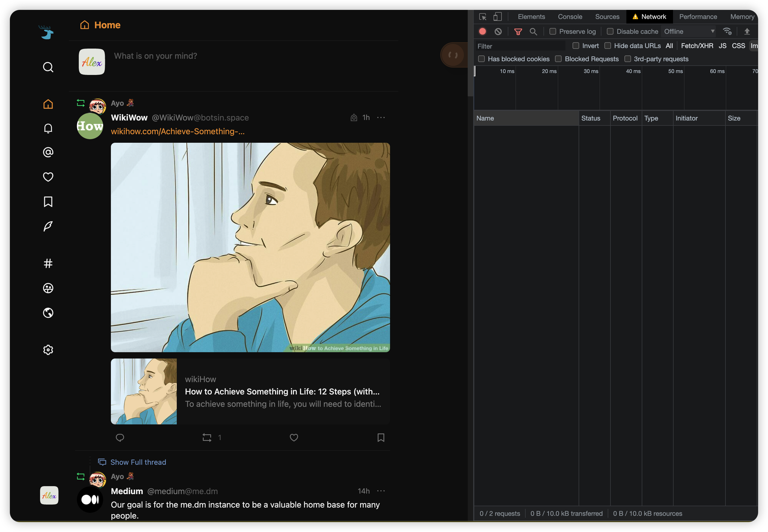Go to Home via sidebar house icon
768x532 pixels.
[x=48, y=104]
